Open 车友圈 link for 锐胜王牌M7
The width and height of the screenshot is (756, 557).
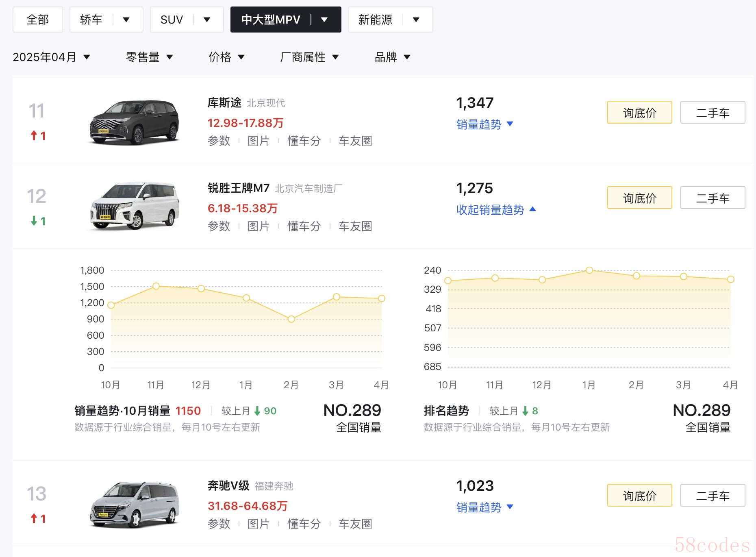[x=356, y=226]
